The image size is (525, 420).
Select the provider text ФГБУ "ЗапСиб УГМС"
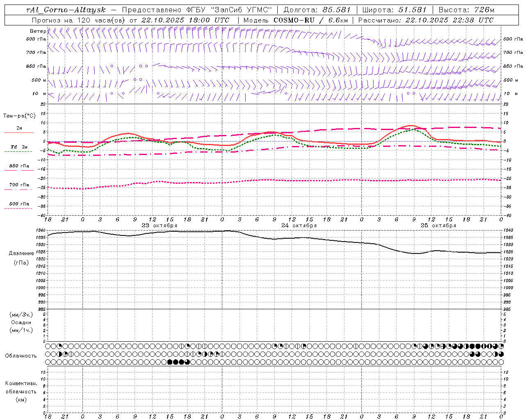coord(229,10)
